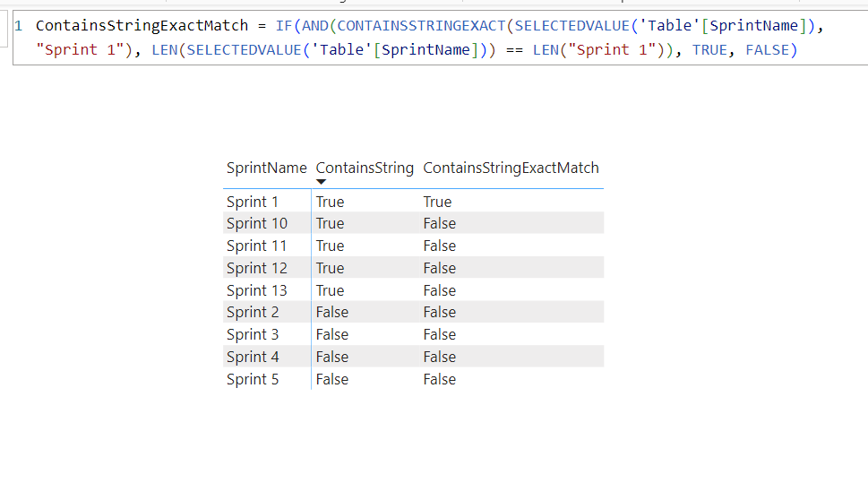Click ContainsStringExactMatch False for Sprint 12

coord(440,268)
